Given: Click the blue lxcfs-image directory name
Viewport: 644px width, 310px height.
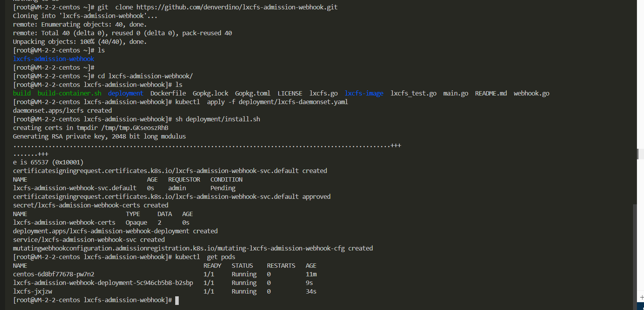Looking at the screenshot, I should pyautogui.click(x=364, y=93).
